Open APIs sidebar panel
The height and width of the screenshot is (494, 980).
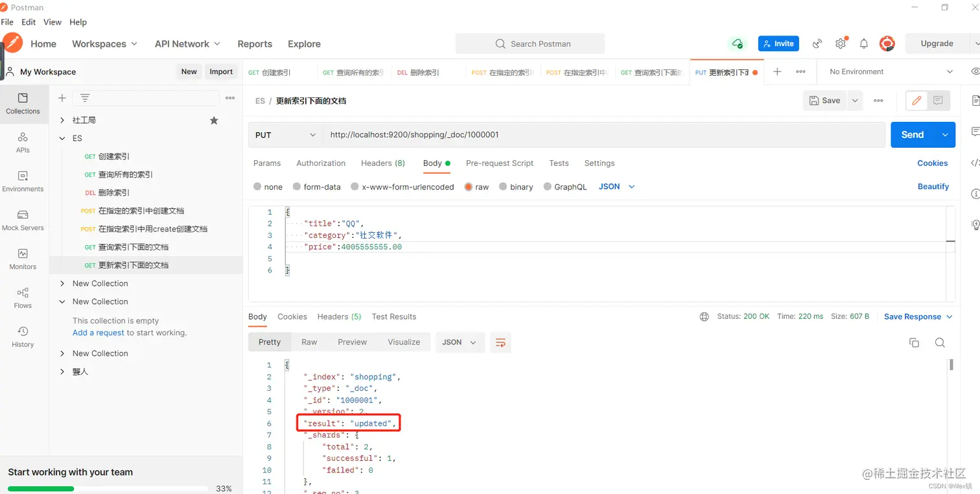[23, 143]
